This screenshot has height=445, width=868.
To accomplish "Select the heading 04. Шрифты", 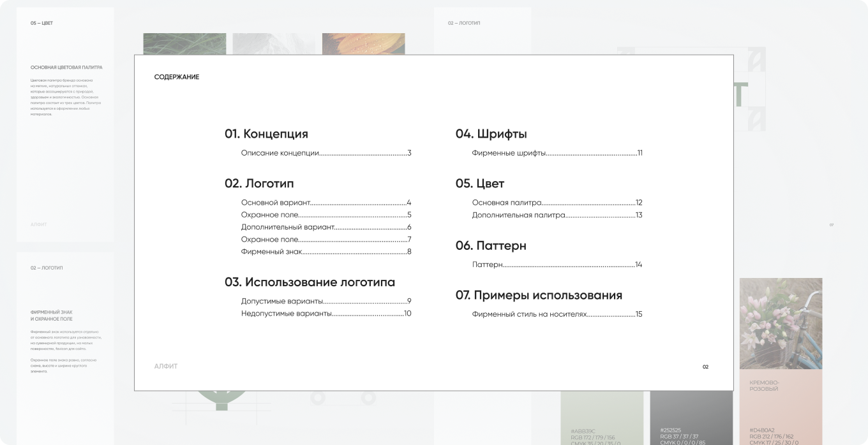I will [491, 134].
